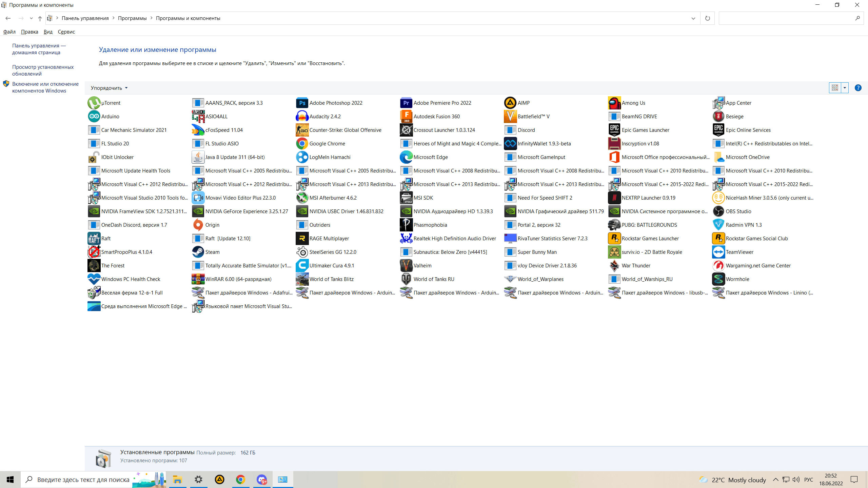Select the Counter-Strike: Global Offensive icon
The width and height of the screenshot is (868, 488).
pos(302,130)
